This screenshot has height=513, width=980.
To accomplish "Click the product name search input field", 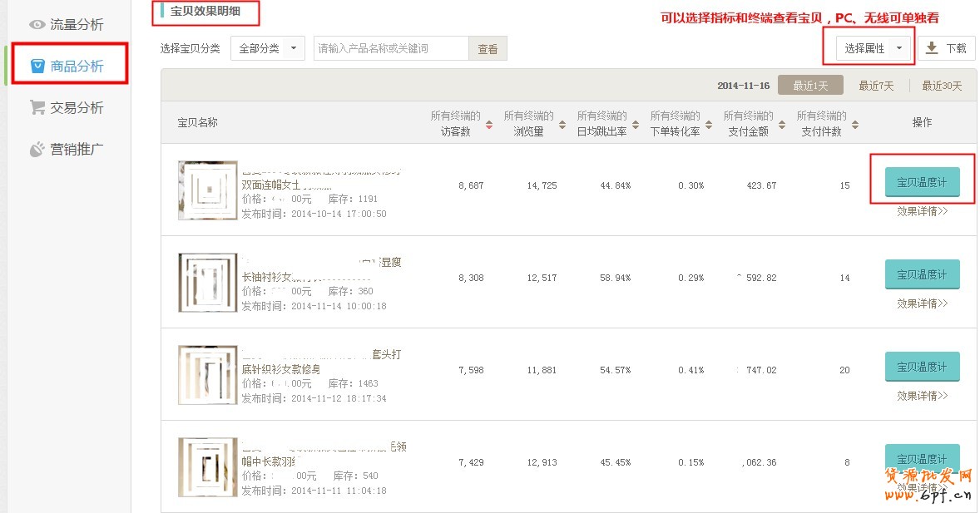I will 391,49.
